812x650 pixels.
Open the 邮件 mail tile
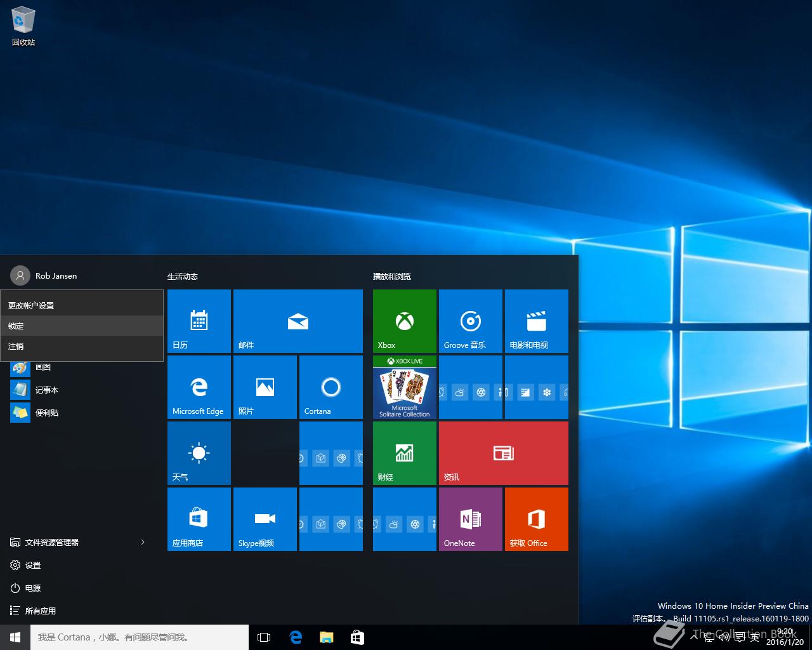(298, 321)
